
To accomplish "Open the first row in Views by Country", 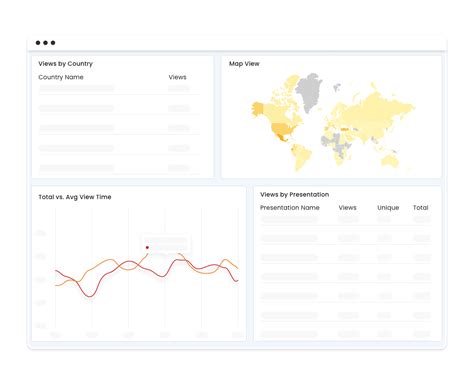I will point(119,89).
